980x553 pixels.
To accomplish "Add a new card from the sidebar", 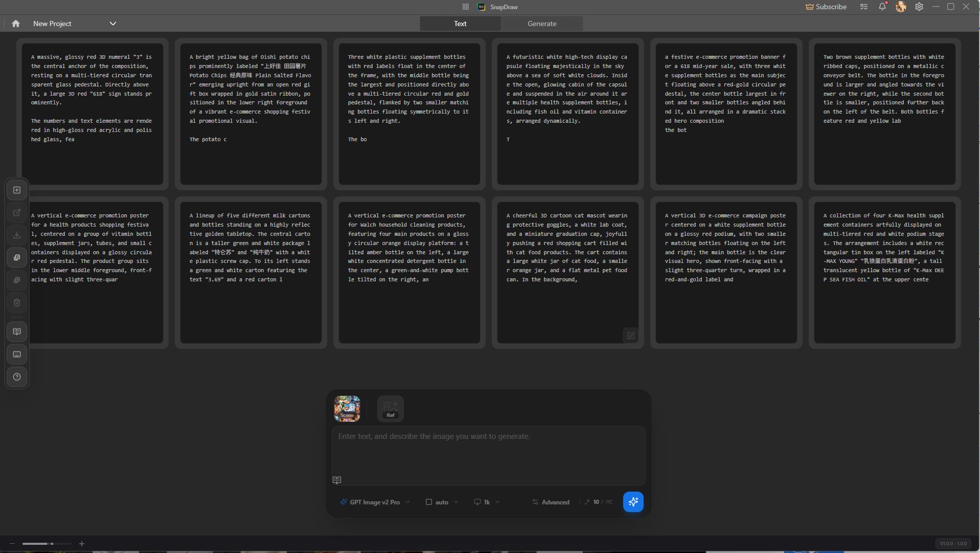I will click(17, 190).
